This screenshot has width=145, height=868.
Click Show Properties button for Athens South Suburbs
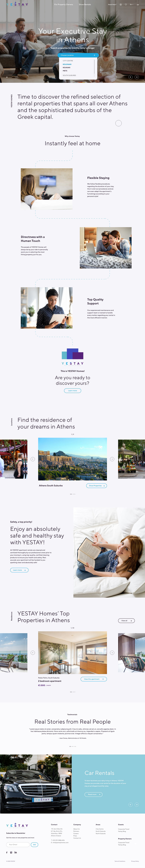tap(97, 486)
